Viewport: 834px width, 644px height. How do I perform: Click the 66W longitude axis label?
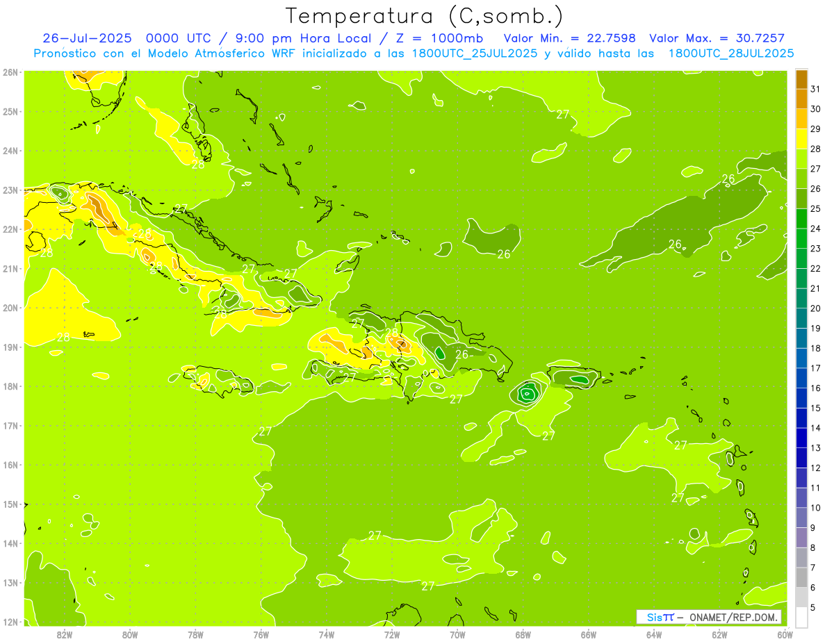pos(588,634)
